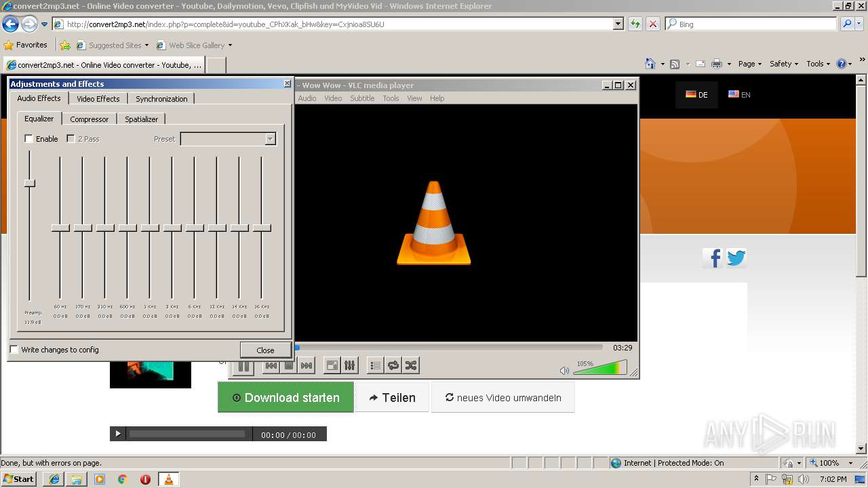
Task: Click the RSS feeds icon
Action: point(675,64)
